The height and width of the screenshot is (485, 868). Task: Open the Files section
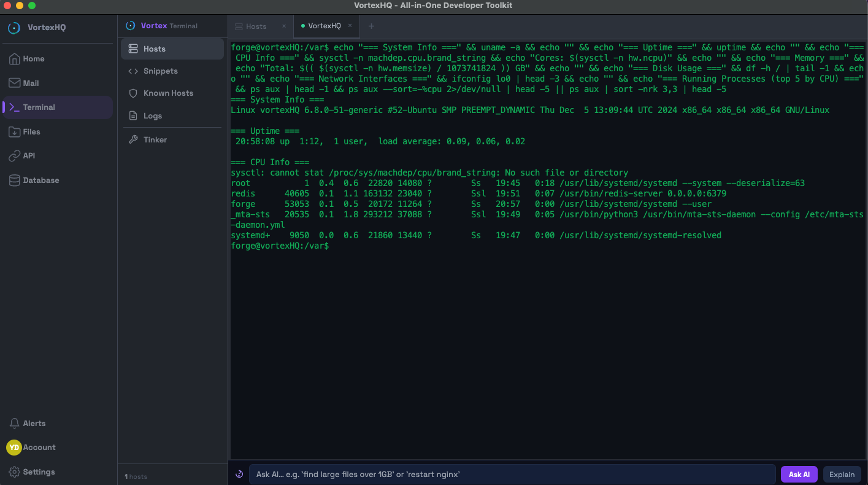(30, 131)
